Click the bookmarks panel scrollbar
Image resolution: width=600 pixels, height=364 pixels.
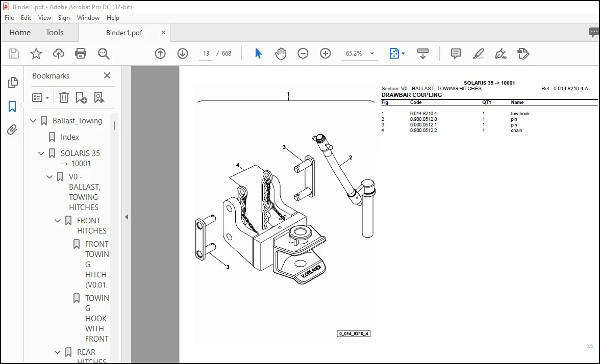click(114, 125)
